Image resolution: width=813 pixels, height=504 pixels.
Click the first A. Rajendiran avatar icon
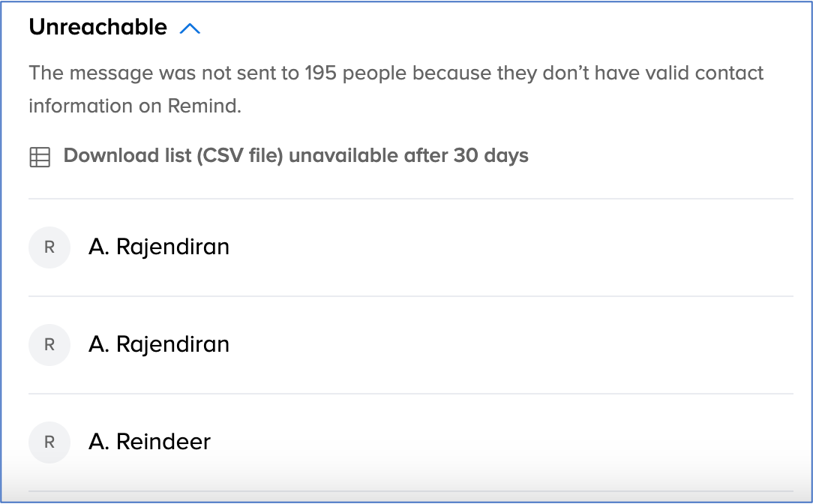[x=49, y=247]
